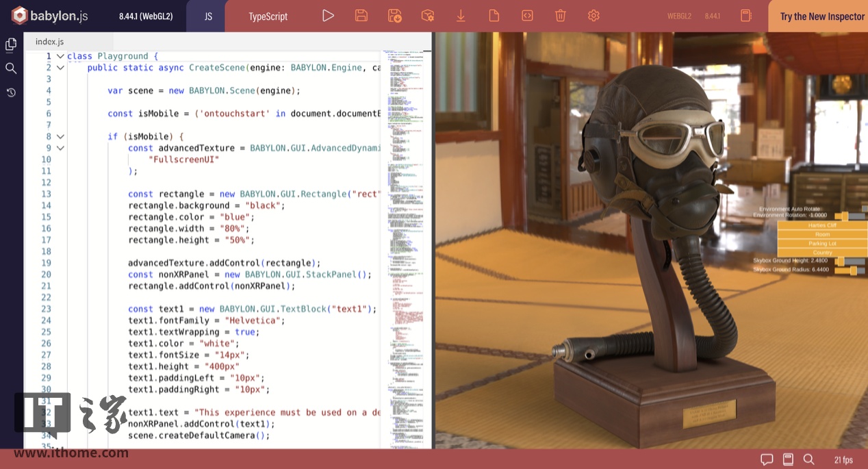868x469 pixels.
Task: Collapse the if (isMobile) block on line 8
Action: coord(60,137)
